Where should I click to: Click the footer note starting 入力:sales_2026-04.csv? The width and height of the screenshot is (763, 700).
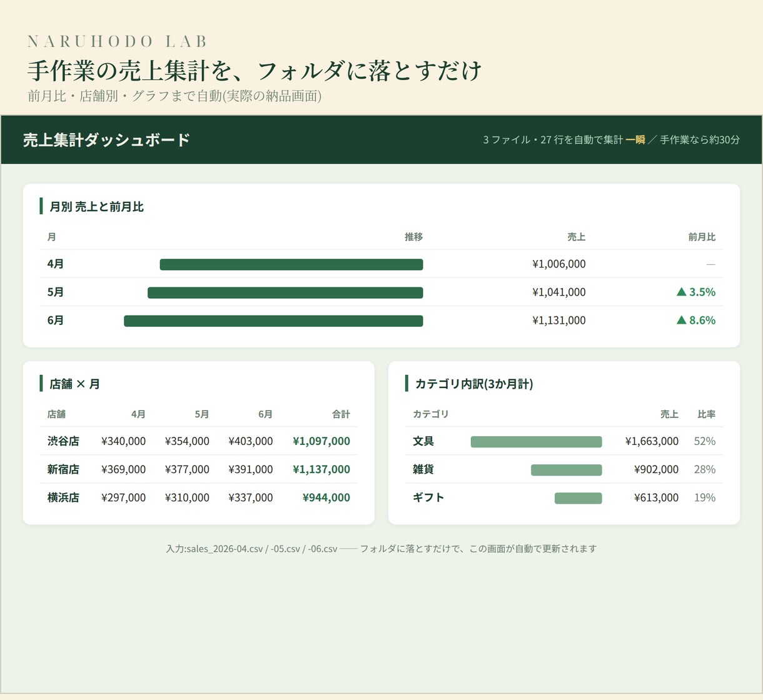click(x=381, y=548)
